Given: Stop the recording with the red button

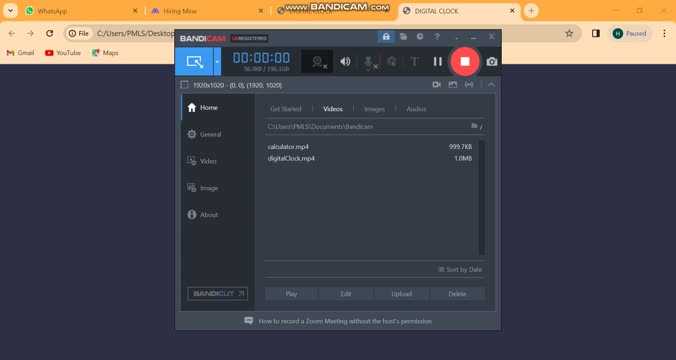Looking at the screenshot, I should (x=465, y=61).
